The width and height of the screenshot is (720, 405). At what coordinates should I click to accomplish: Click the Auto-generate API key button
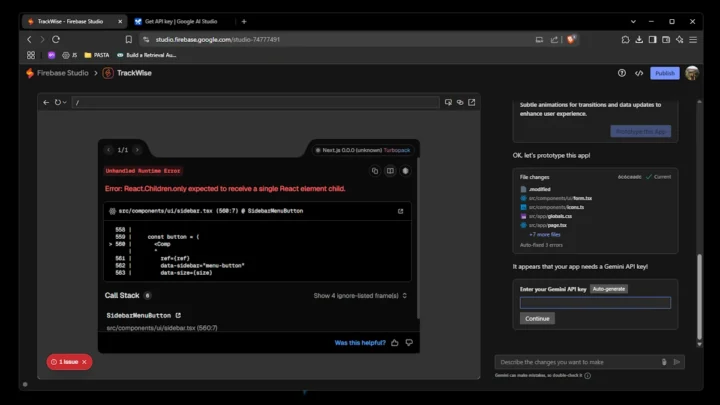[x=609, y=288]
